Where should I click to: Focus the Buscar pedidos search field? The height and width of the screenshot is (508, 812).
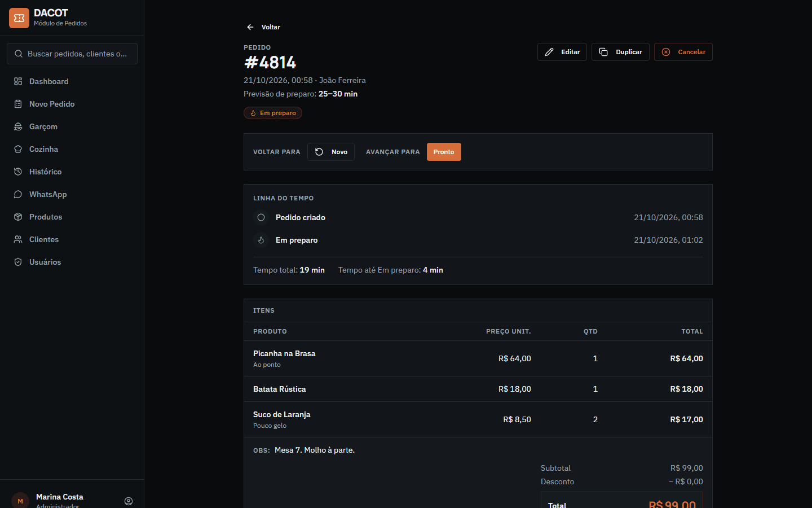72,54
